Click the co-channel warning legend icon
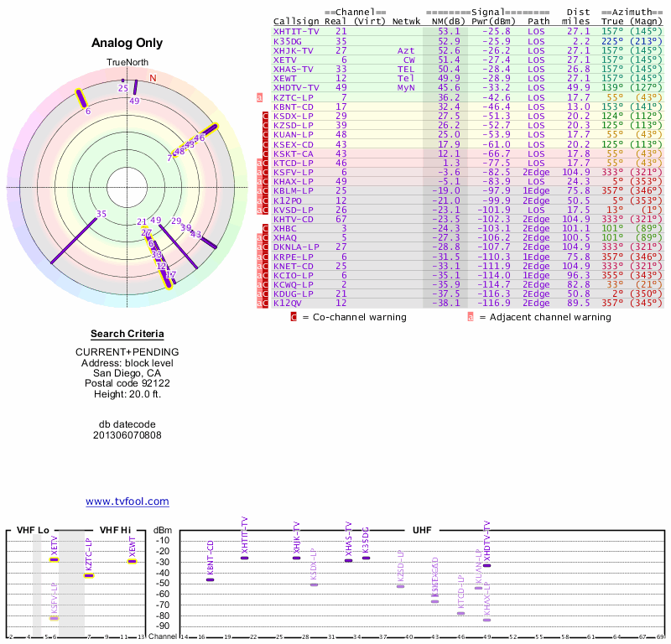The height and width of the screenshot is (644, 671). tap(294, 317)
